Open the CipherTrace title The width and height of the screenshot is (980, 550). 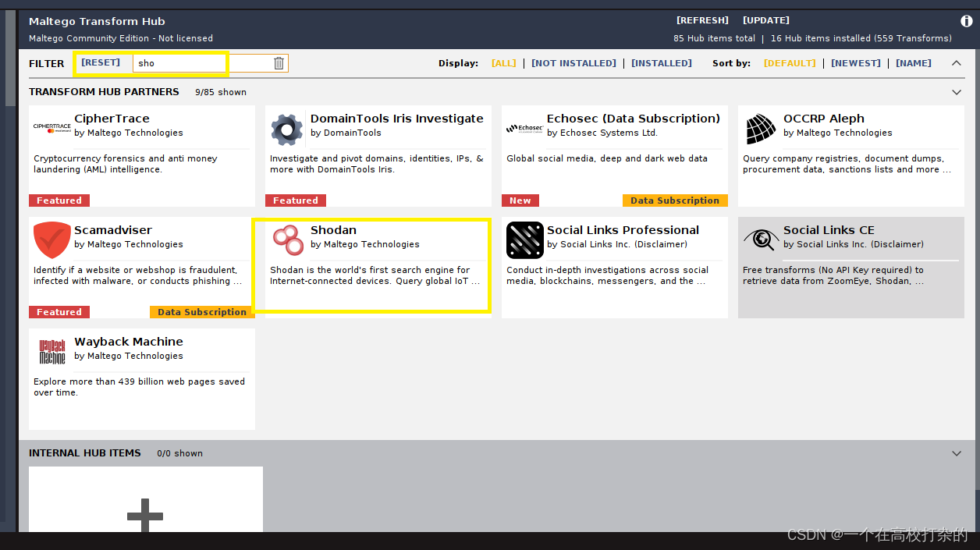coord(112,119)
